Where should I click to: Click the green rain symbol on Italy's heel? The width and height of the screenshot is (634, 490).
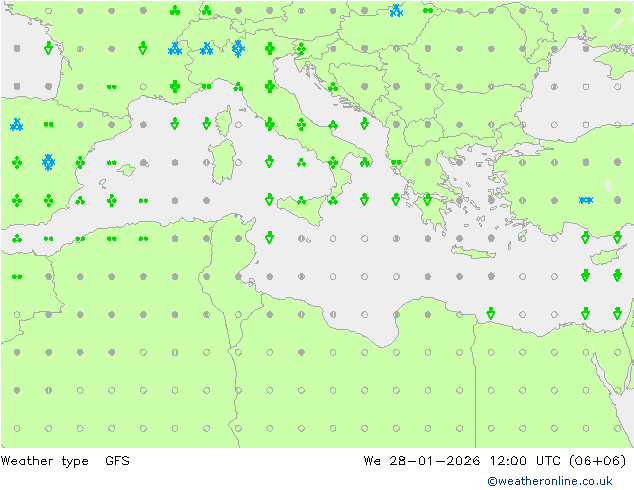point(365,162)
